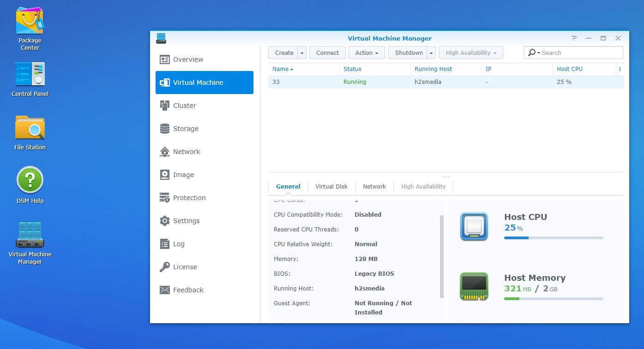Open the Action dropdown menu
The width and height of the screenshot is (644, 349).
click(x=367, y=53)
